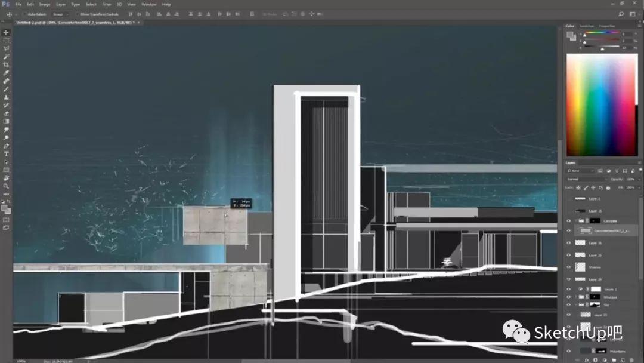Open the File menu

(x=18, y=4)
